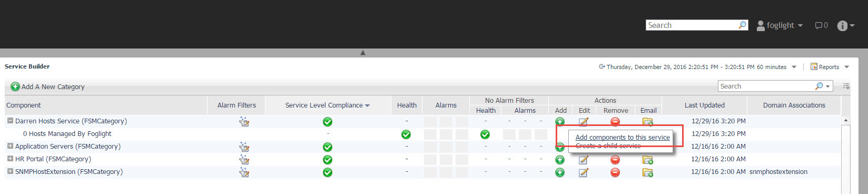The width and height of the screenshot is (868, 194).
Task: Open the info help menu icon
Action: coord(845,25)
